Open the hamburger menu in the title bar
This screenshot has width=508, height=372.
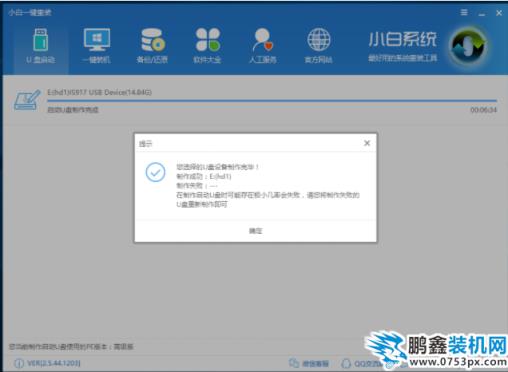[464, 13]
